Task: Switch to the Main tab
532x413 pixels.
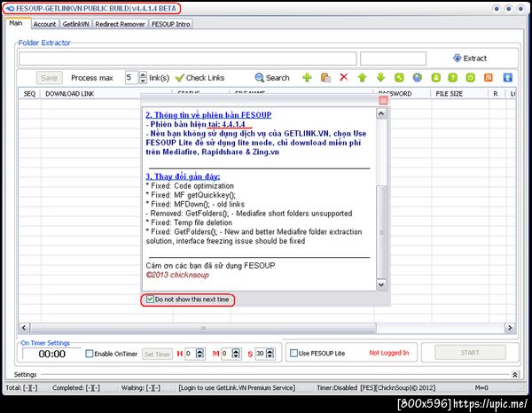Action: 16,23
